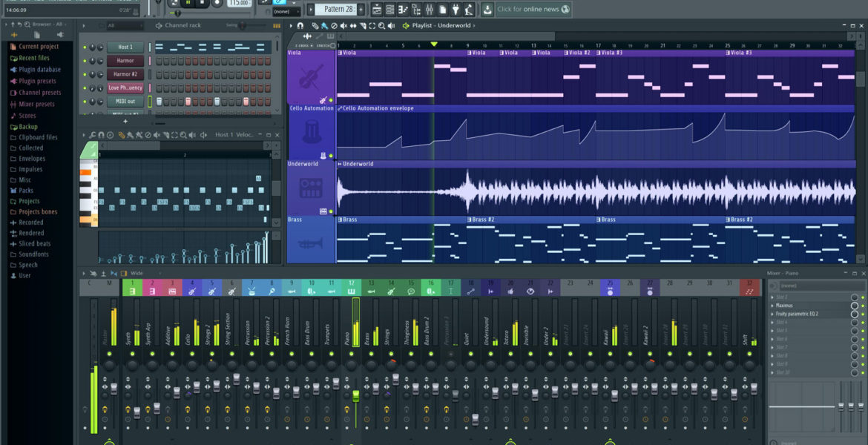The height and width of the screenshot is (445, 868).
Task: Open the Pattern 28 selector dropdown
Action: point(338,9)
